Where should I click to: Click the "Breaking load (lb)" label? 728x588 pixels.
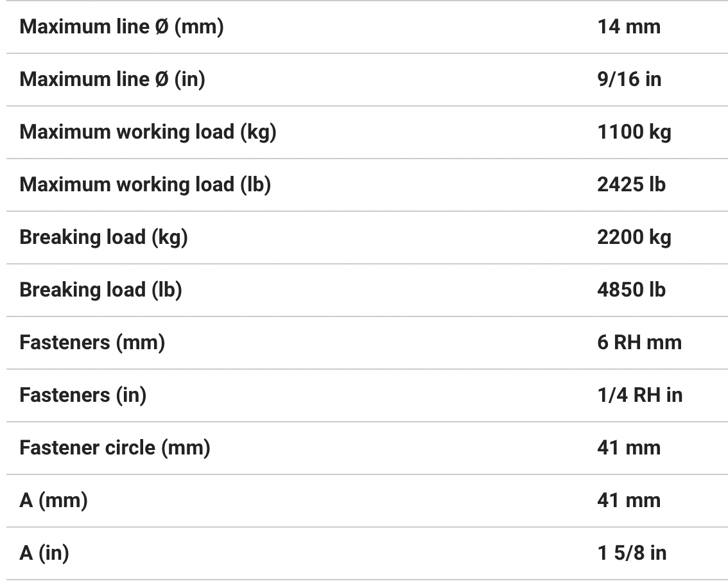[101, 290]
